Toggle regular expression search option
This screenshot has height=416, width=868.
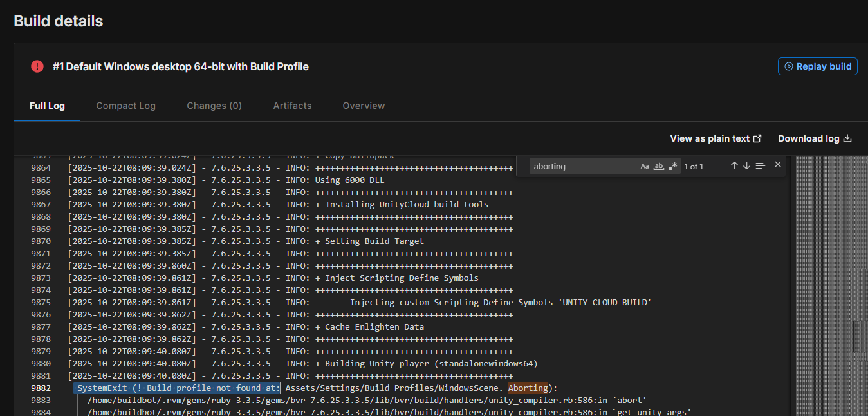pyautogui.click(x=672, y=166)
